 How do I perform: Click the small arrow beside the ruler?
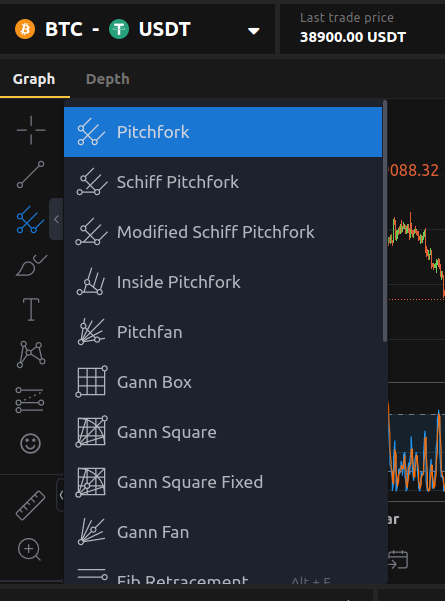[x=61, y=495]
